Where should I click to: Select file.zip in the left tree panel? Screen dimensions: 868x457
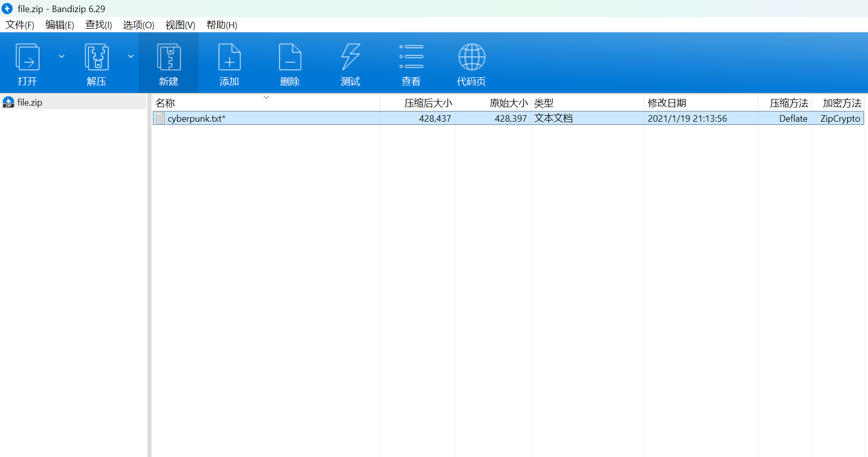click(30, 103)
